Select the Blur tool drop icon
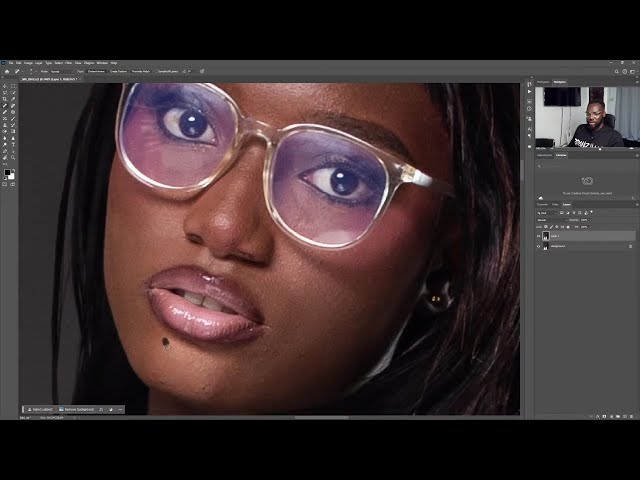 [4, 138]
